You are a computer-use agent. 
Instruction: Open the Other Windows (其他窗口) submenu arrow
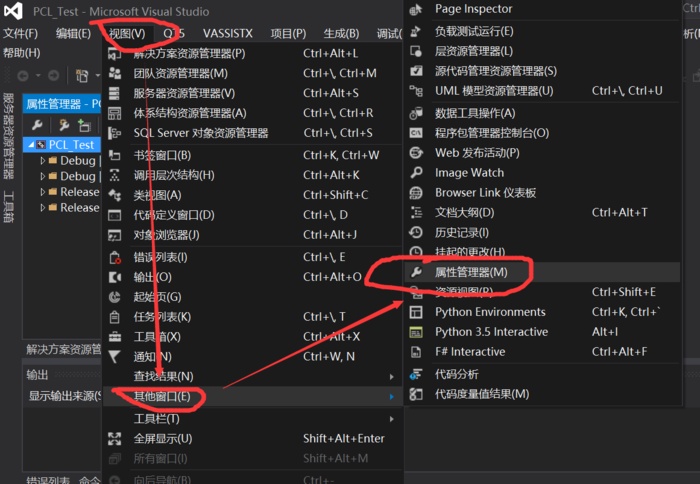click(392, 396)
